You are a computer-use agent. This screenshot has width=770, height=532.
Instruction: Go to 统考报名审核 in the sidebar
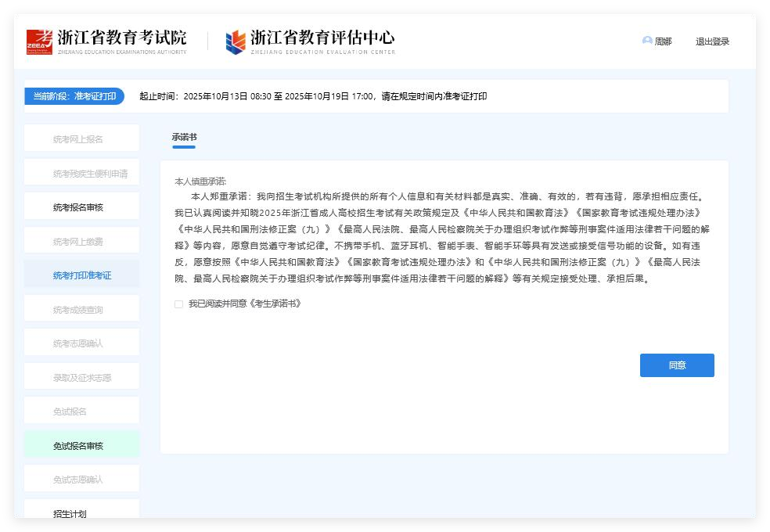[78, 207]
